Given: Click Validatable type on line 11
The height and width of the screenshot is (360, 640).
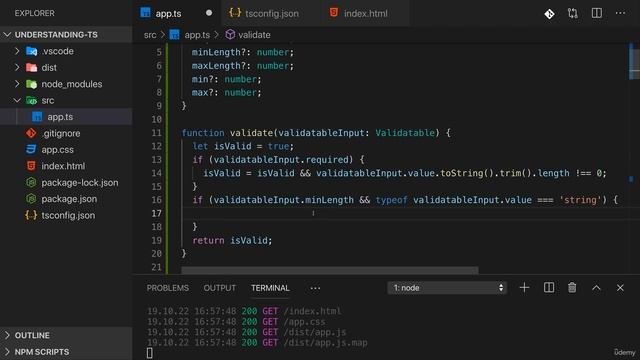Looking at the screenshot, I should (405, 133).
